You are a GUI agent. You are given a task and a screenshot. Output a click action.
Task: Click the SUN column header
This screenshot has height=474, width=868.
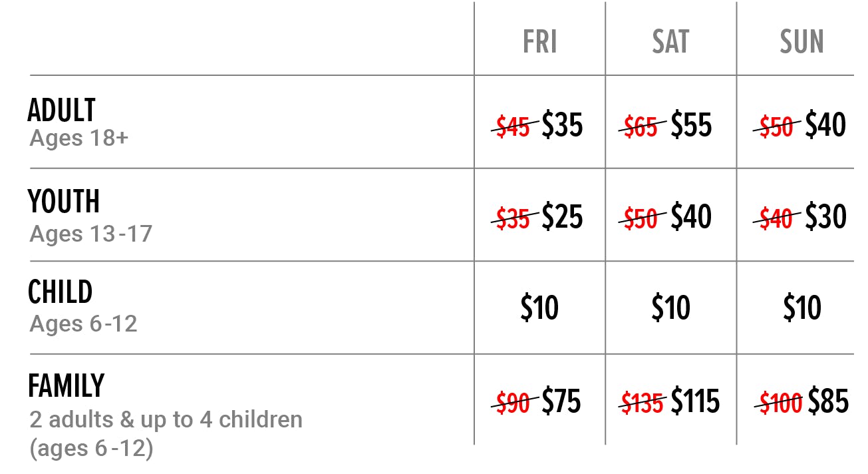click(x=801, y=41)
